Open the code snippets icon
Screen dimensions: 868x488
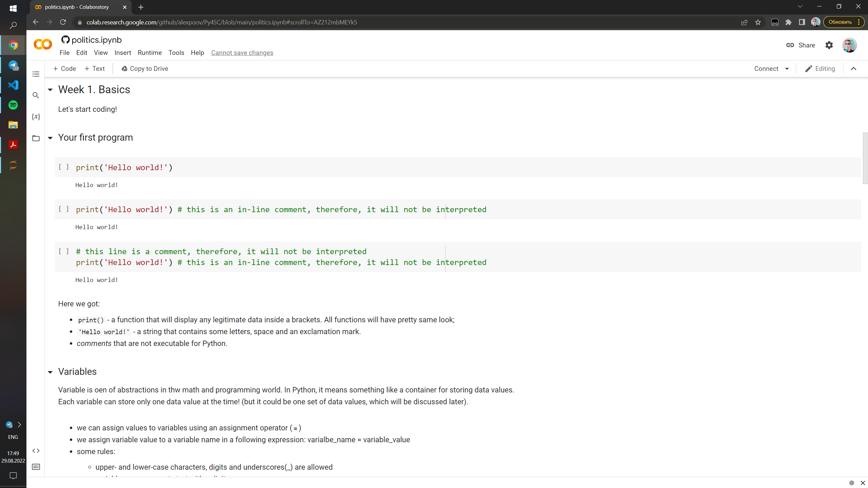(x=36, y=451)
